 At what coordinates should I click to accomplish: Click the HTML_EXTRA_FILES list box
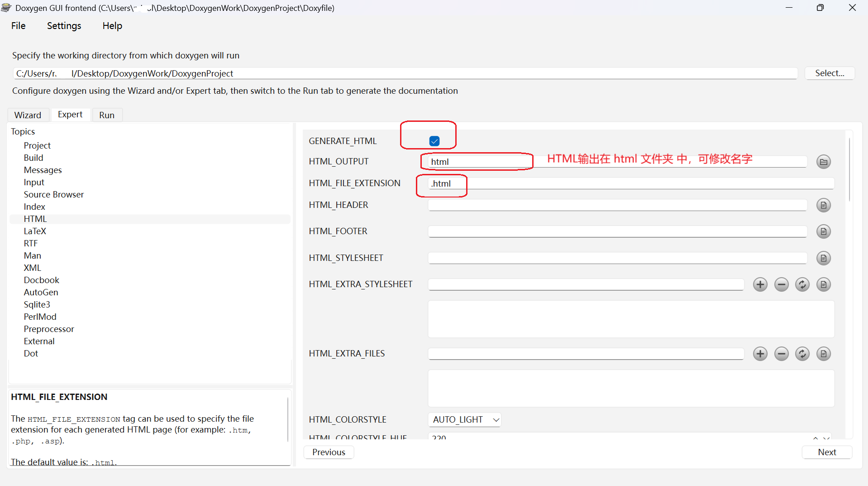click(631, 388)
